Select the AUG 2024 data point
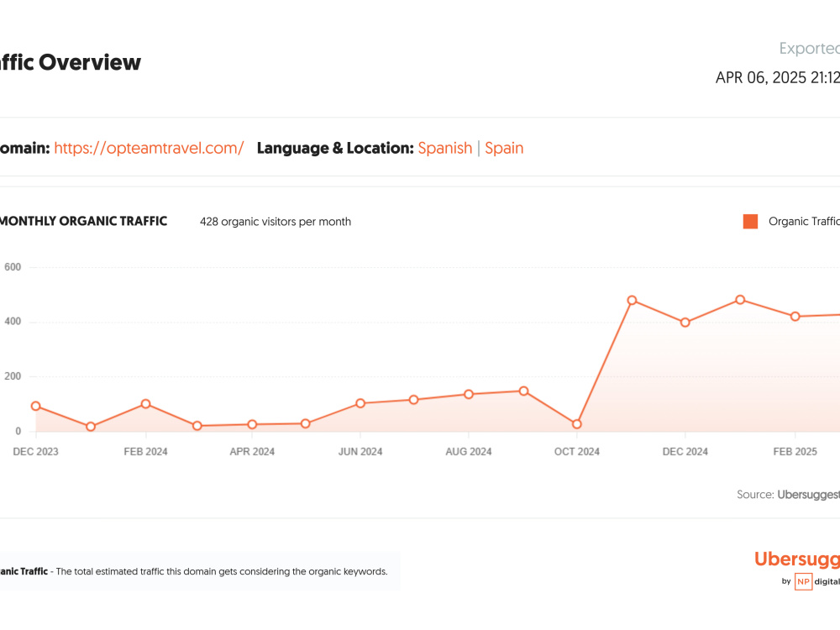Screen dimensions: 840x630 click(469, 394)
